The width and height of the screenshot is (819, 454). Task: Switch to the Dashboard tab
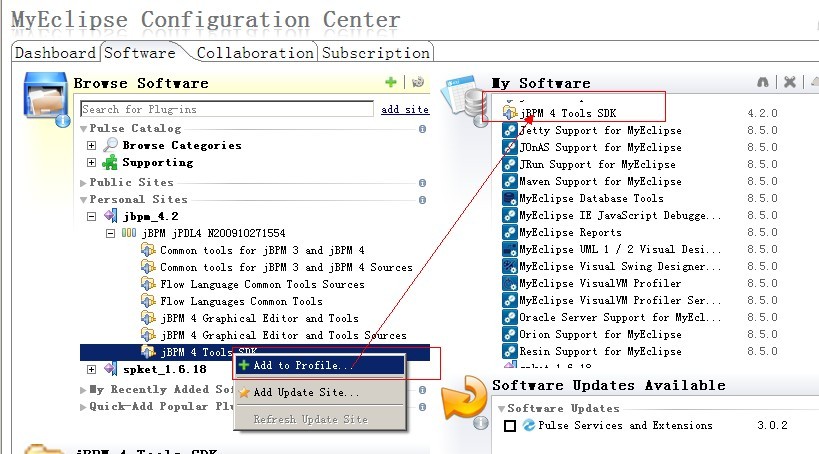55,53
